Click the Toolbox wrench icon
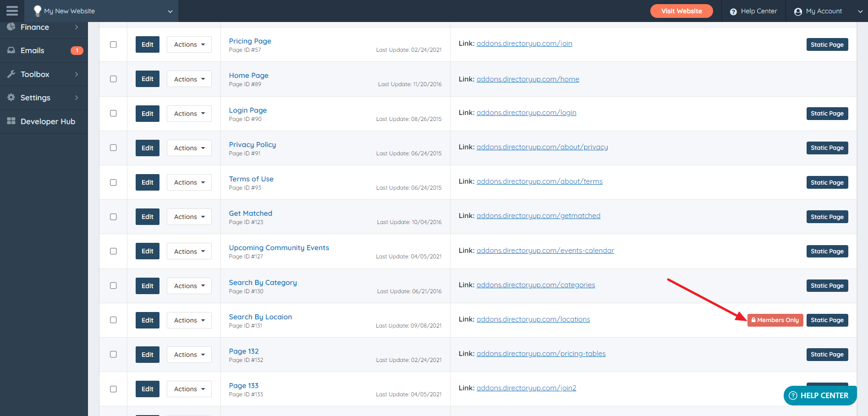Screen dimensions: 868x416 (x=11, y=74)
